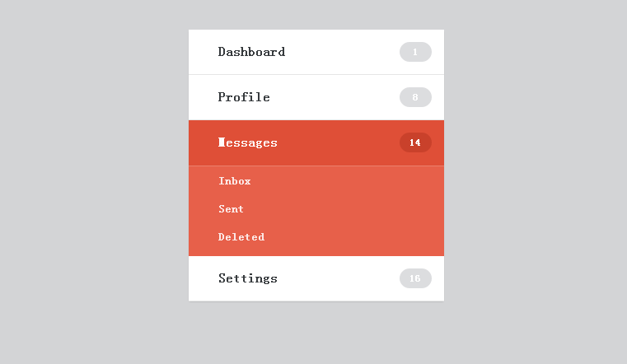This screenshot has width=627, height=364.
Task: Click the Messages heading text
Action: 248,142
